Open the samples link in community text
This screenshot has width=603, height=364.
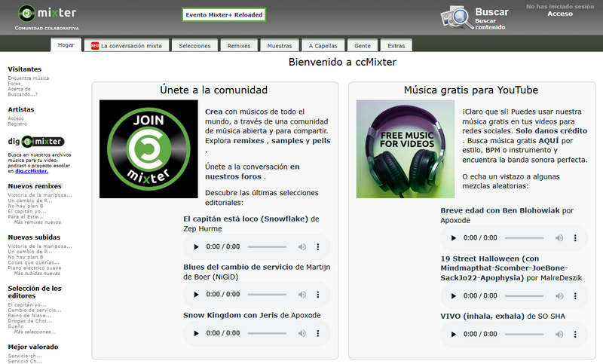287,141
